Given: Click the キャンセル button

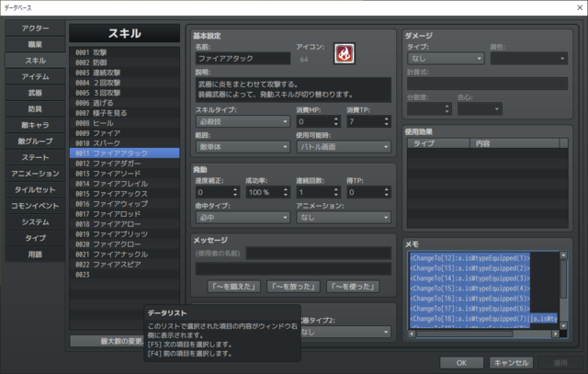Looking at the screenshot, I should pyautogui.click(x=511, y=363).
